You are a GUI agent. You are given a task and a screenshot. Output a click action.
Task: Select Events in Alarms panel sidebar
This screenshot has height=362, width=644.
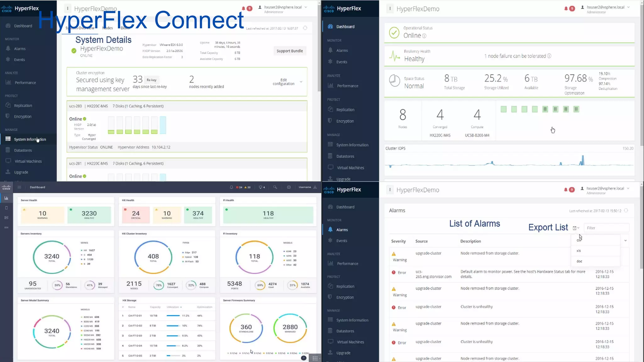pos(341,241)
